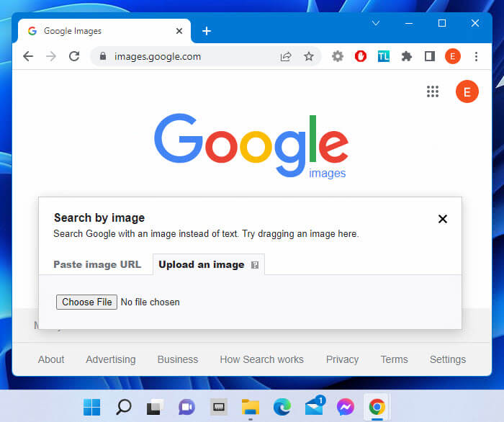Screen dimensions: 504x422
Task: Launch Microsoft Edge from the taskbar
Action: click(282, 407)
